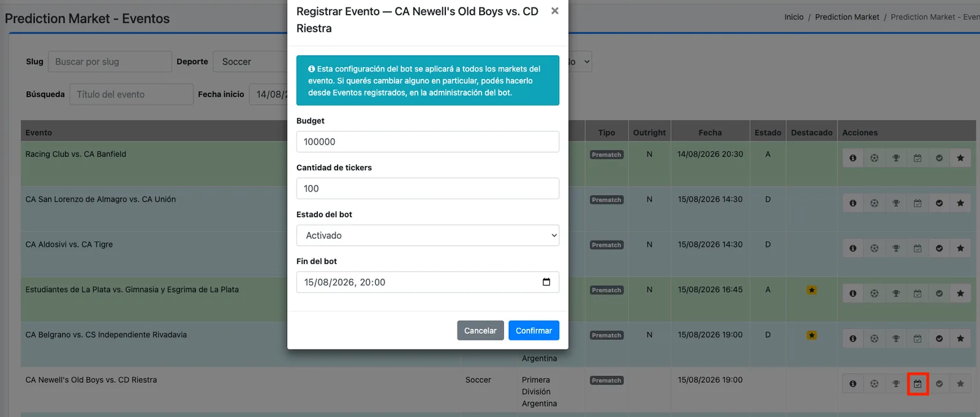Viewport: 980px width, 417px height.
Task: Click trophy icon in San Lorenzo row
Action: [x=896, y=203]
